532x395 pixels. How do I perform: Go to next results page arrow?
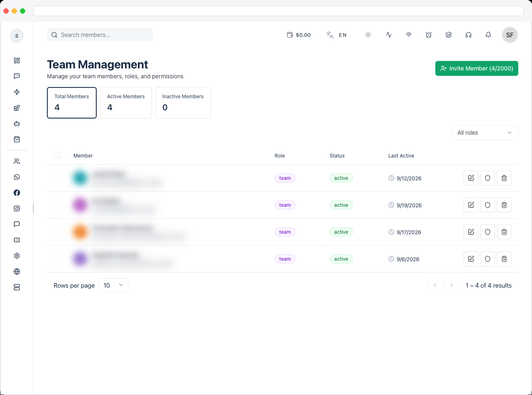click(x=451, y=285)
